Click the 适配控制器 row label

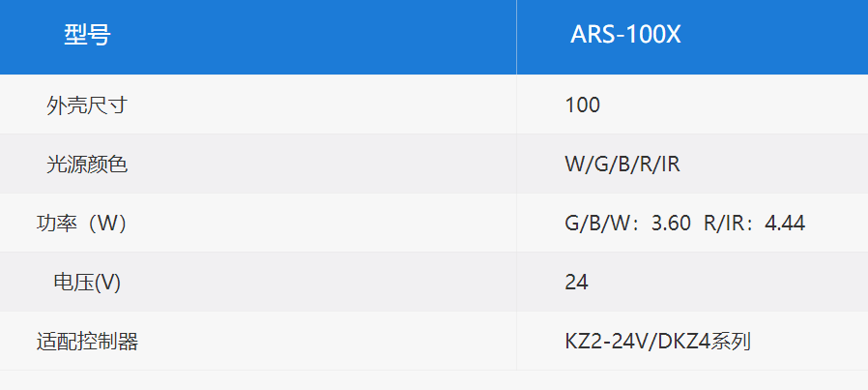point(87,342)
